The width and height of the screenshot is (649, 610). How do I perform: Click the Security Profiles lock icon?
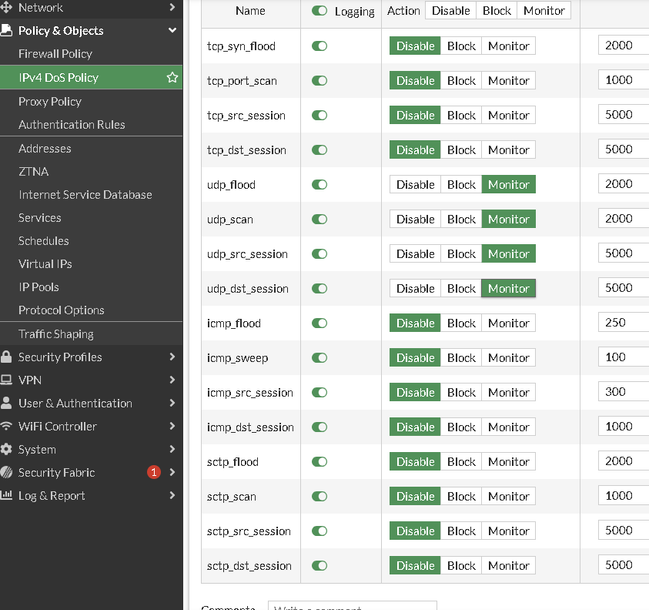(x=8, y=357)
